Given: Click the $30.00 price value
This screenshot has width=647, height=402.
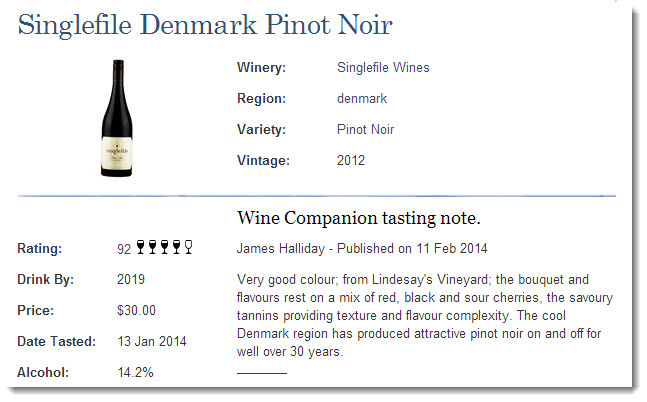Looking at the screenshot, I should pyautogui.click(x=136, y=310).
